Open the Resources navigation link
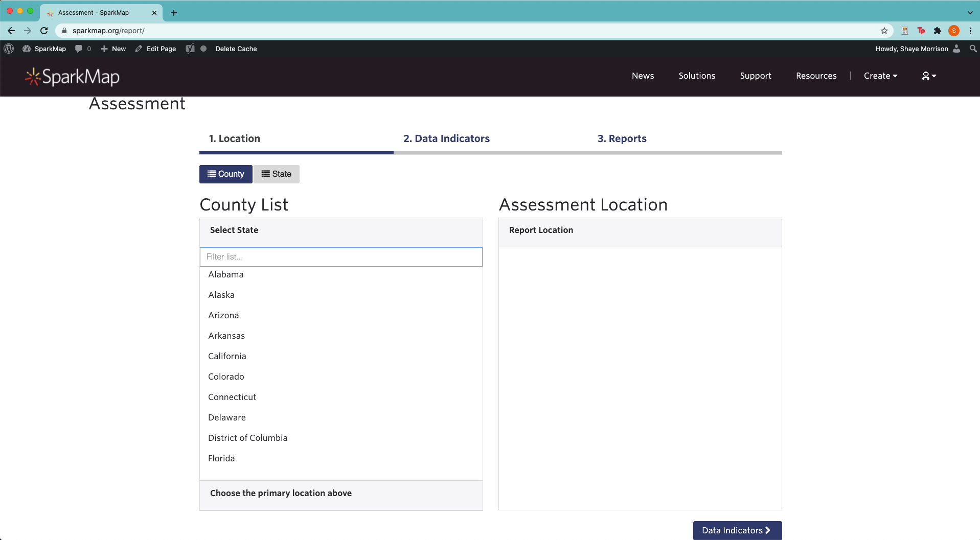Screen dimensions: 980x540 tap(816, 76)
